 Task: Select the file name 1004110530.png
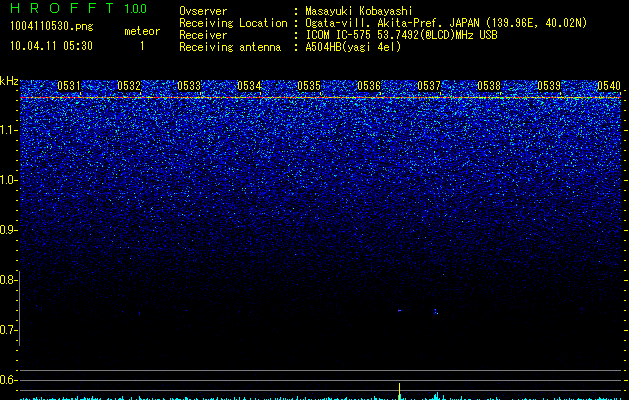click(51, 26)
